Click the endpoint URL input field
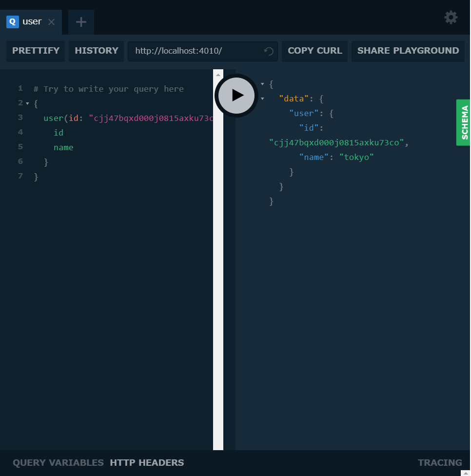The width and height of the screenshot is (471, 476). click(x=195, y=51)
